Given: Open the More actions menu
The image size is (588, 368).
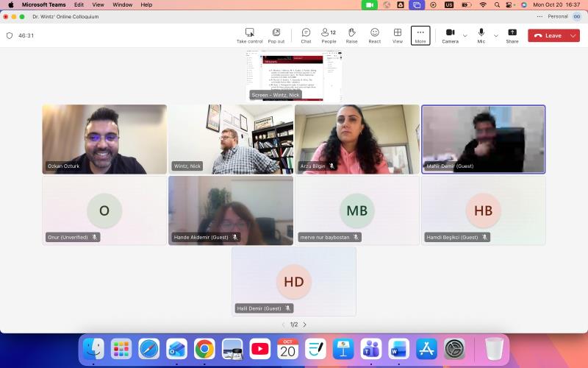Looking at the screenshot, I should [x=420, y=35].
